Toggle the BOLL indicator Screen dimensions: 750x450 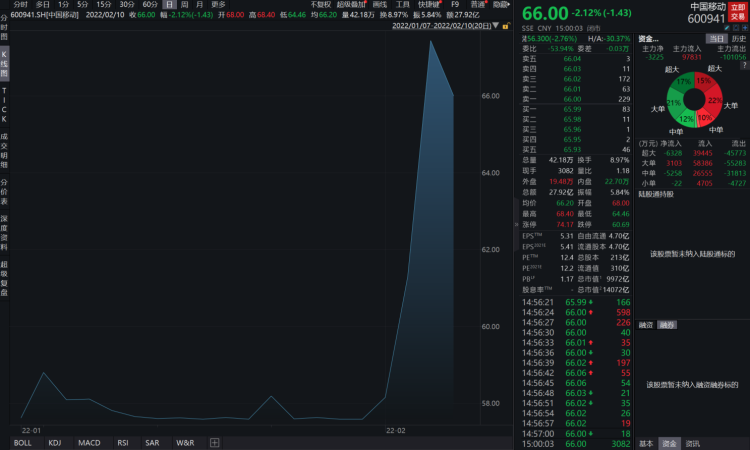click(x=22, y=443)
